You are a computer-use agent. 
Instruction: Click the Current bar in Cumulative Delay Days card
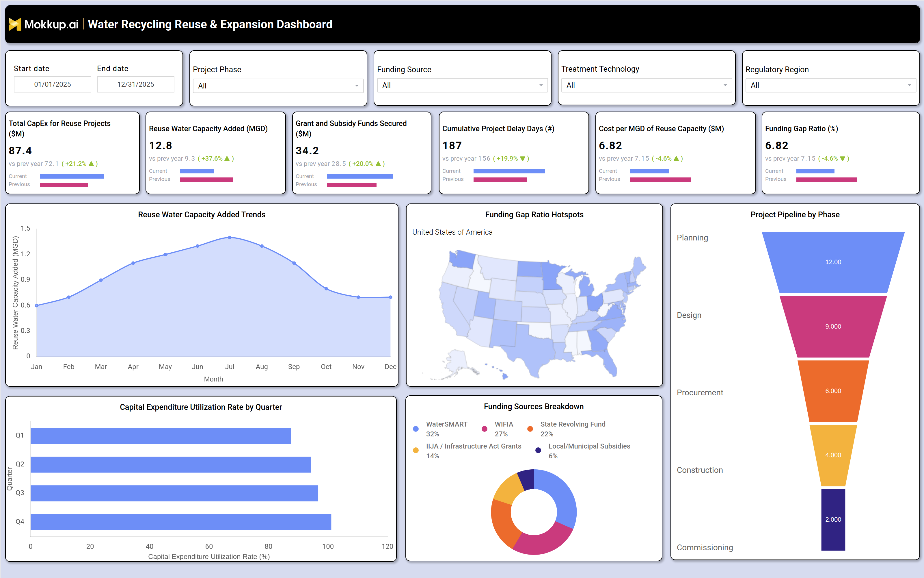click(509, 171)
